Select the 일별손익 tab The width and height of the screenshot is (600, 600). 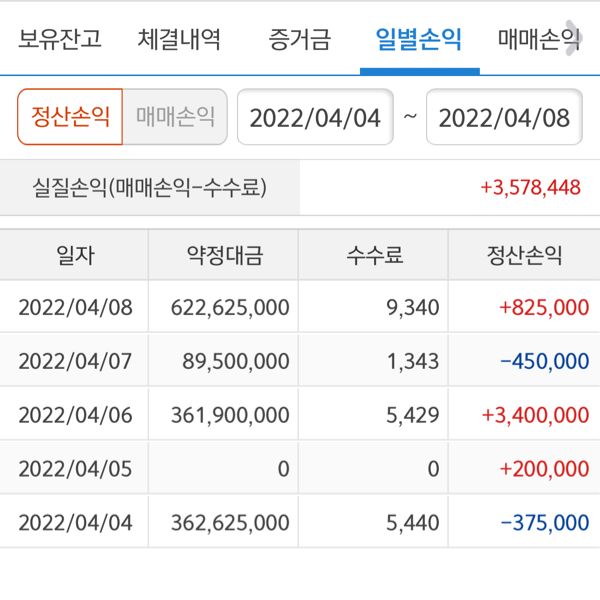coord(419,41)
